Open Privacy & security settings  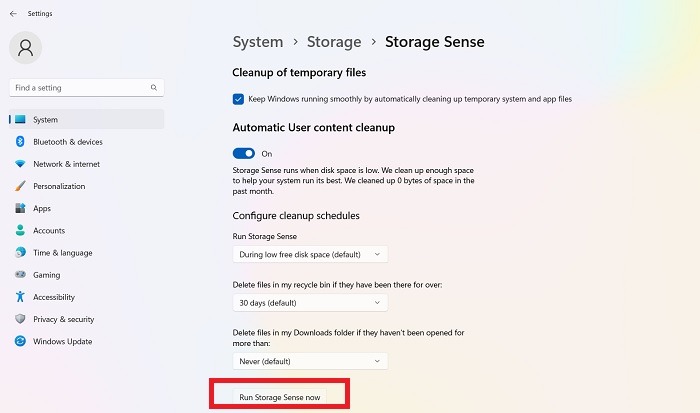click(x=87, y=319)
